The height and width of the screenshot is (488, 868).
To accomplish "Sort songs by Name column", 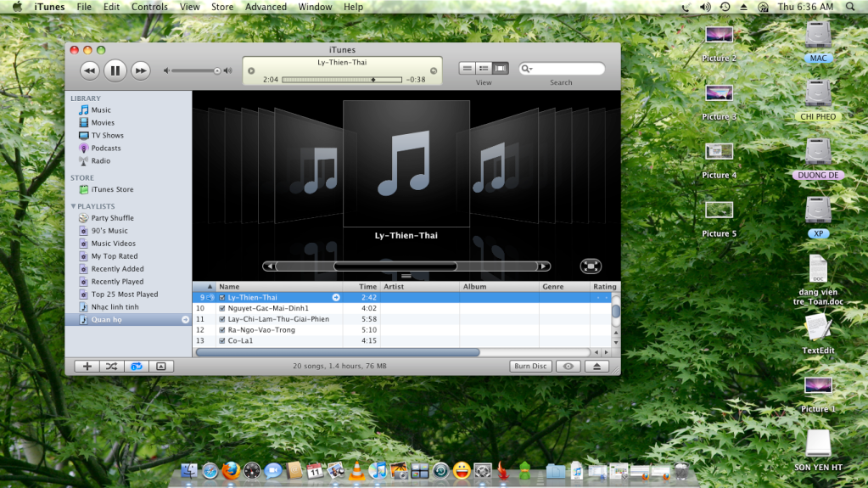I will pos(279,287).
